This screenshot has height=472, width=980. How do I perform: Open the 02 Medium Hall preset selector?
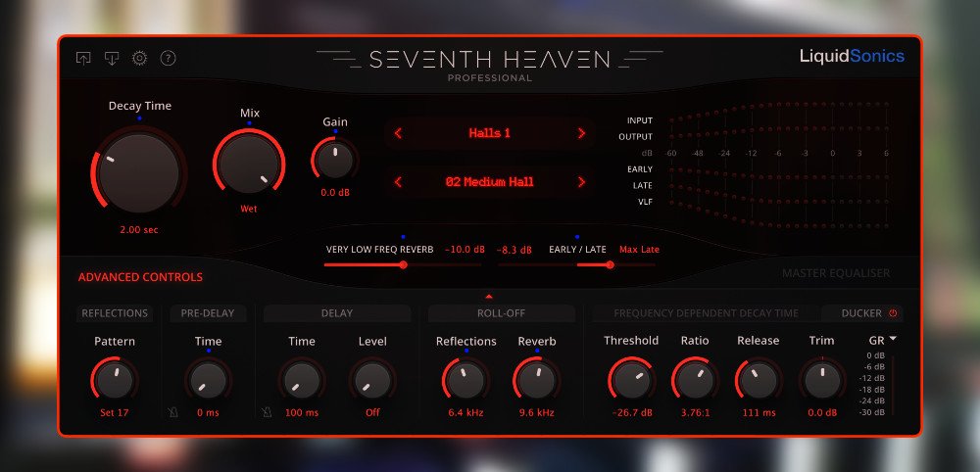point(489,182)
